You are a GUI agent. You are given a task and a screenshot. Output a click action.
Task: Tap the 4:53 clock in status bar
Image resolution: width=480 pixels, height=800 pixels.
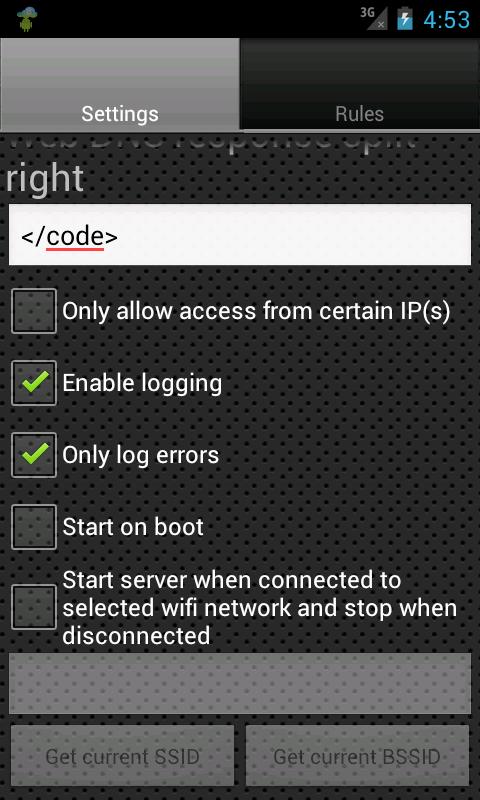pos(446,19)
